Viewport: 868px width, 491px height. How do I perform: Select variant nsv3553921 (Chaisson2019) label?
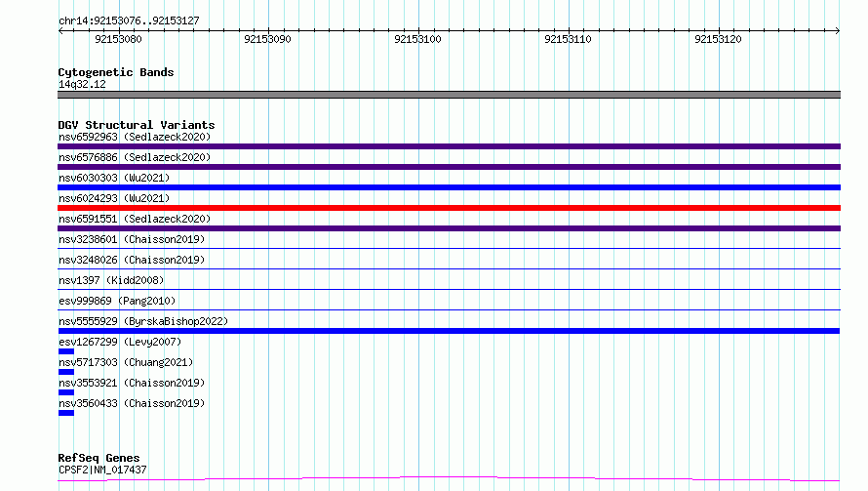click(132, 383)
